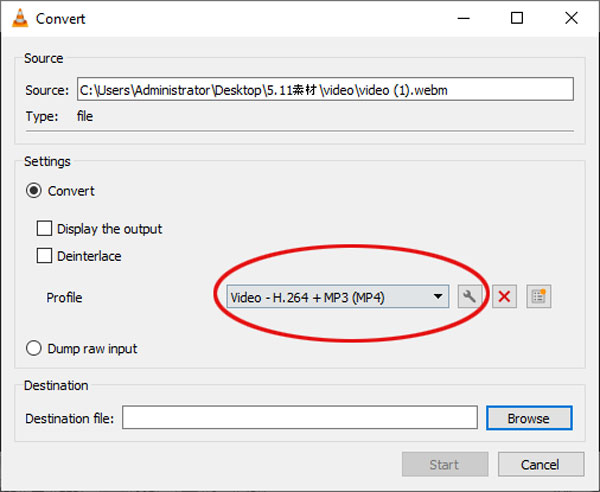Click the 'Source:' field label

point(47,90)
